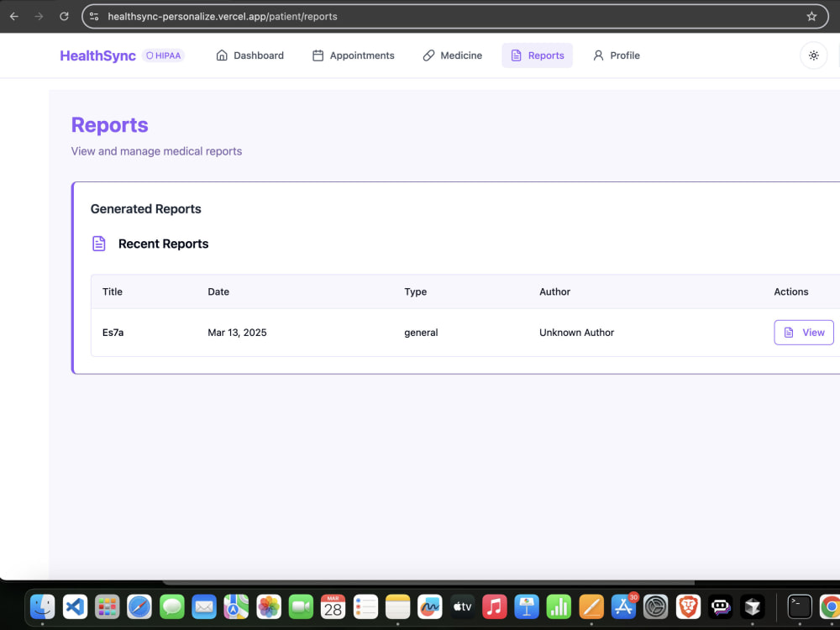Screen dimensions: 840x630
Task: Click the Title column header
Action: (x=113, y=292)
